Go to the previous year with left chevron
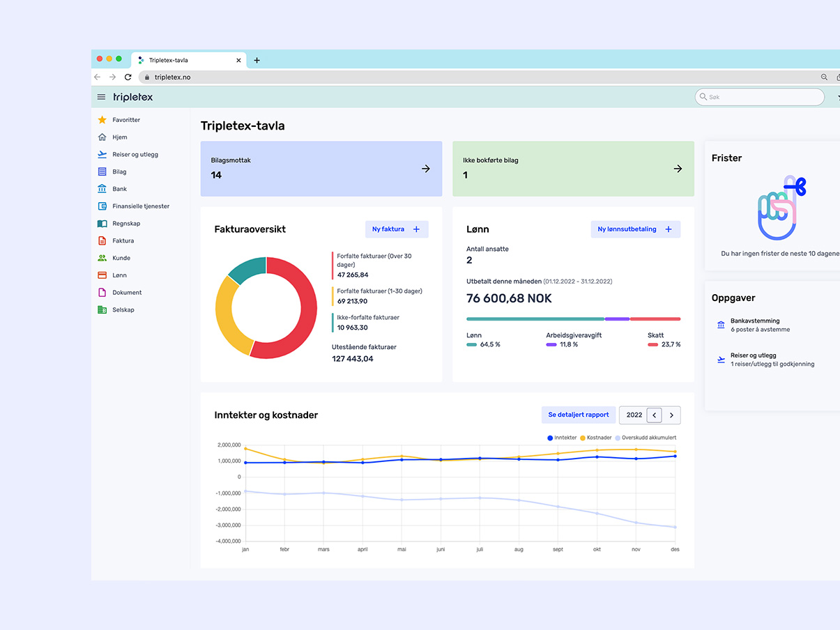The height and width of the screenshot is (630, 840). [654, 415]
